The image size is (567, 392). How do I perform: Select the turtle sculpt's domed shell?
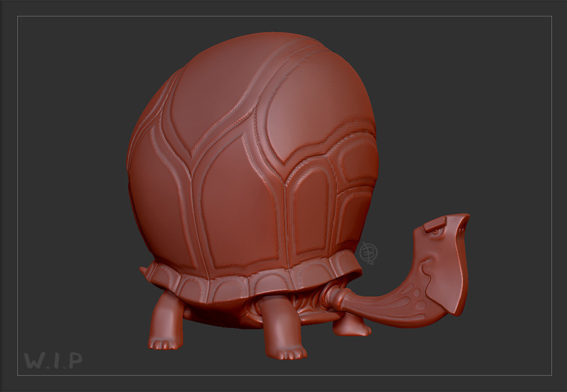click(x=252, y=155)
